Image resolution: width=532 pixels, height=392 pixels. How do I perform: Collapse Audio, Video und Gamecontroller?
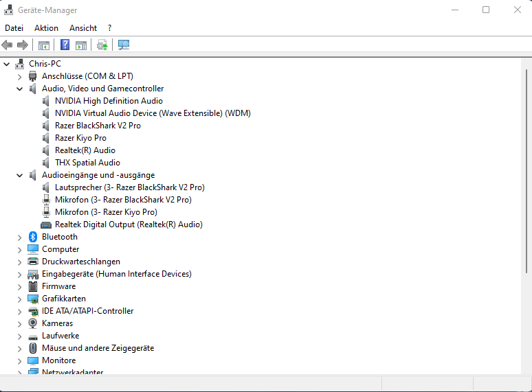click(x=20, y=89)
